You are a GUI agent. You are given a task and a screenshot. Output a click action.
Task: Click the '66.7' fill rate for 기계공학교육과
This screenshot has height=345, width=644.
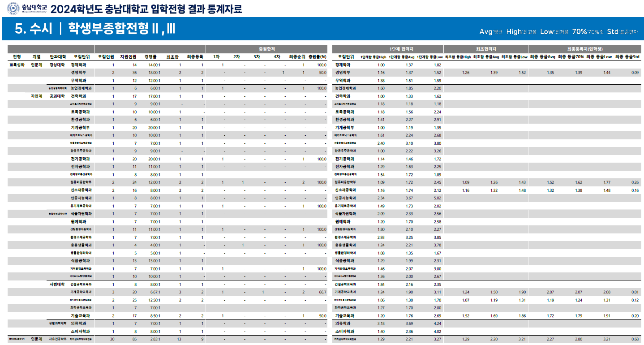tap(322, 292)
